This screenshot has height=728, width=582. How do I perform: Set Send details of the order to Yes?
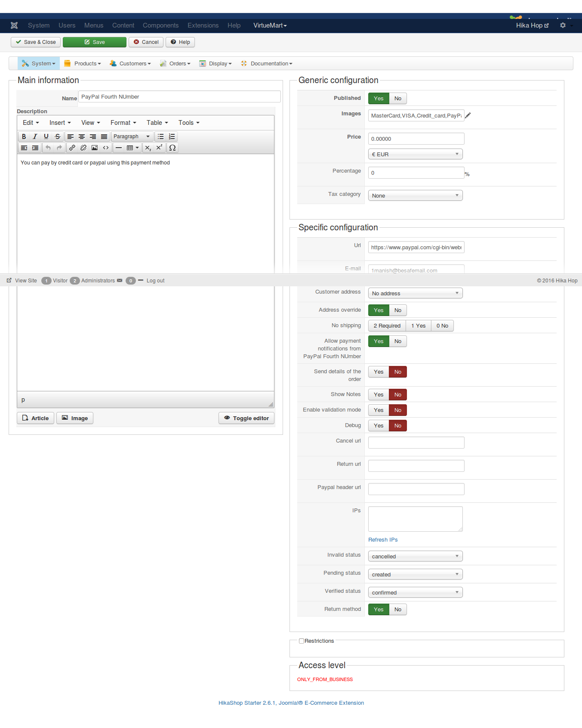tap(379, 372)
